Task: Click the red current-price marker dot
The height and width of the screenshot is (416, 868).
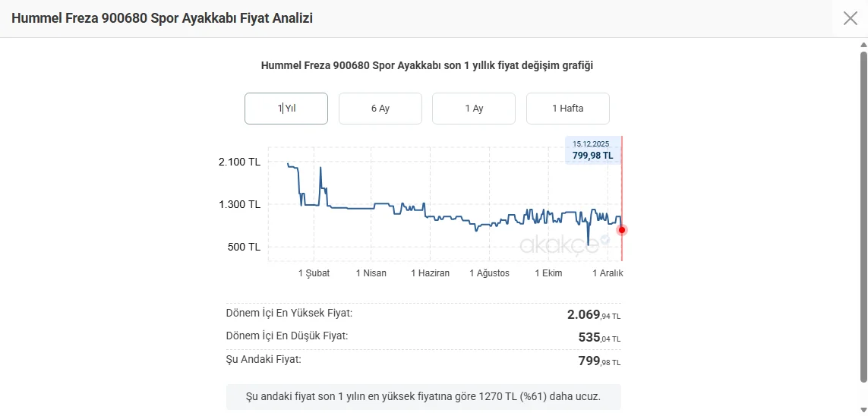Action: tap(622, 230)
